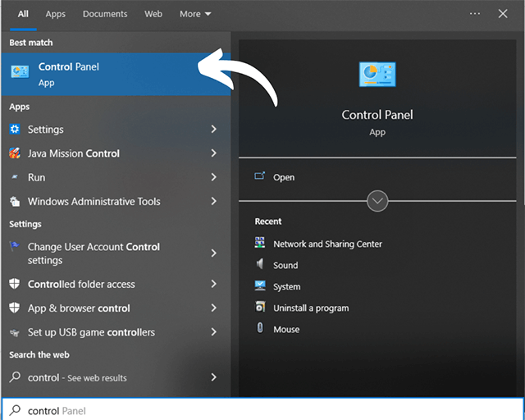Image resolution: width=525 pixels, height=420 pixels.
Task: Click the App & browser control shield icon
Action: pos(15,308)
